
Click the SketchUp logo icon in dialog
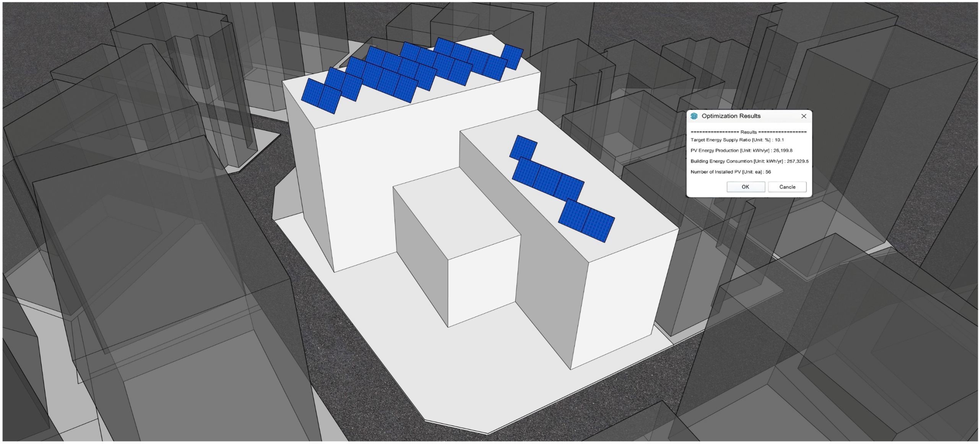[694, 116]
